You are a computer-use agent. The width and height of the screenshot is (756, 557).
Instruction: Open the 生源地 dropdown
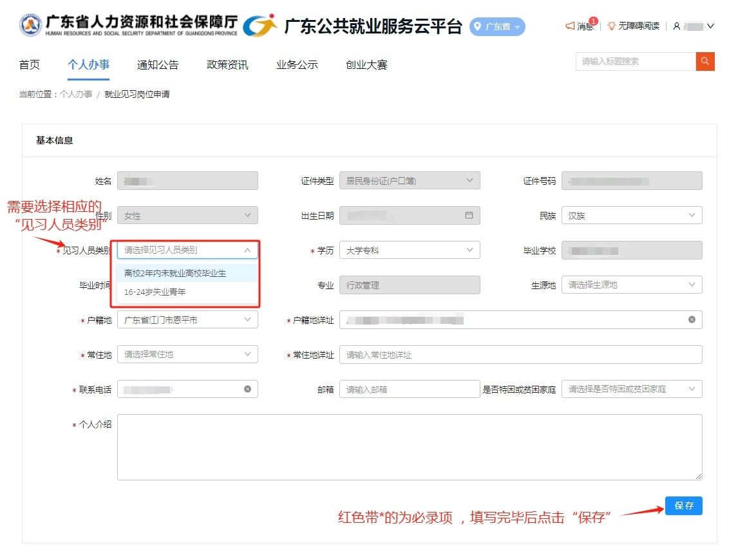coord(631,285)
